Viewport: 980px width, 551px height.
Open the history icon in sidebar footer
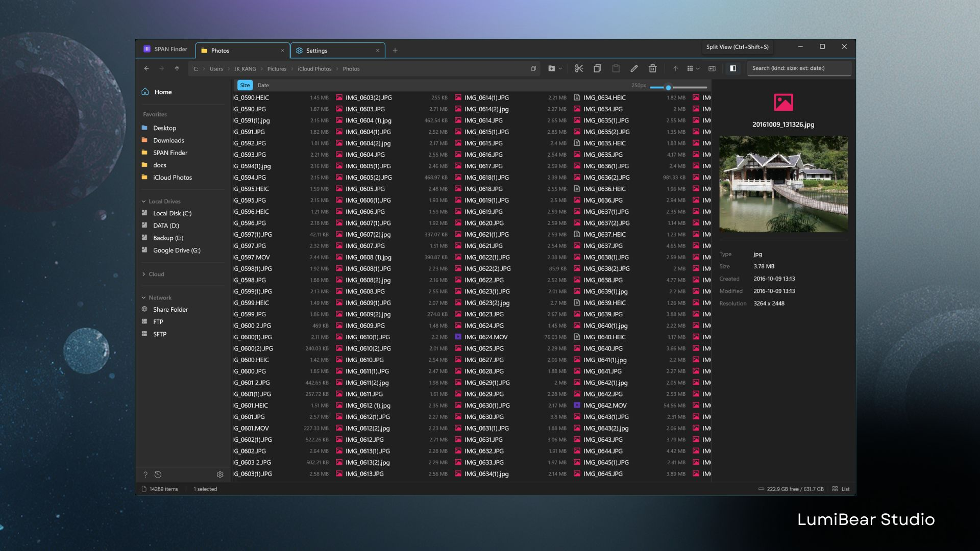click(x=158, y=474)
